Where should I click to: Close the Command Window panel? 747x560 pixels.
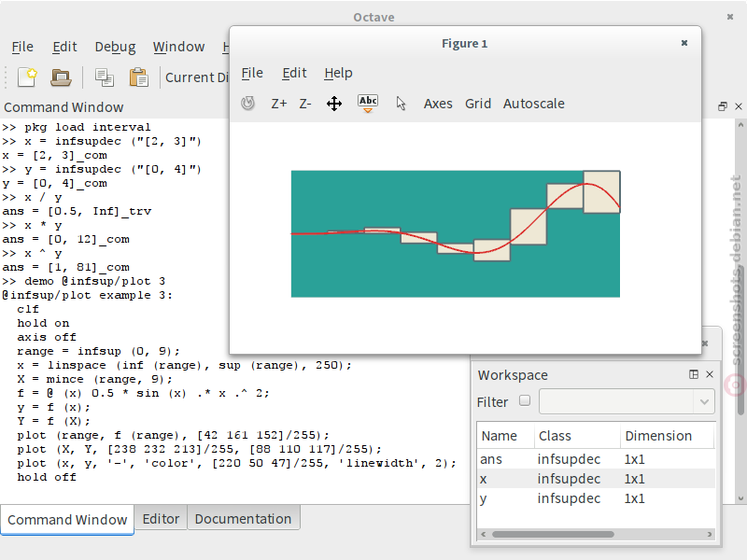coord(739,106)
